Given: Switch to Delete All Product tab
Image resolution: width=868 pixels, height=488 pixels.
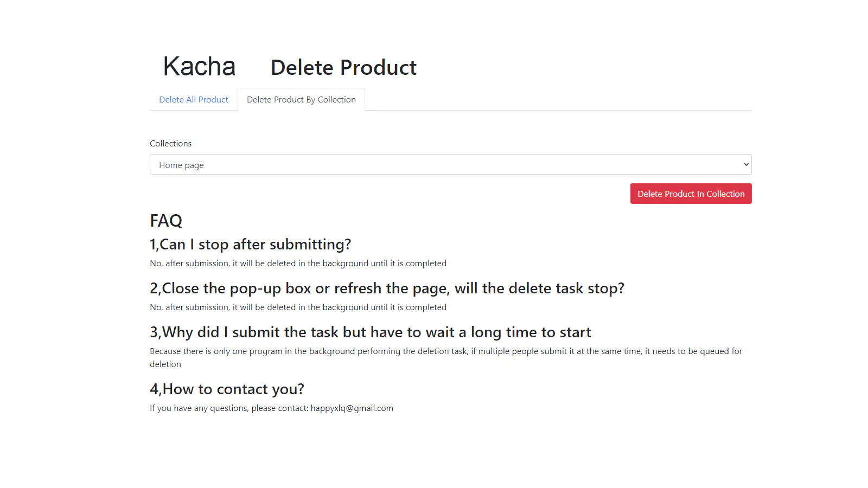Looking at the screenshot, I should click(194, 100).
